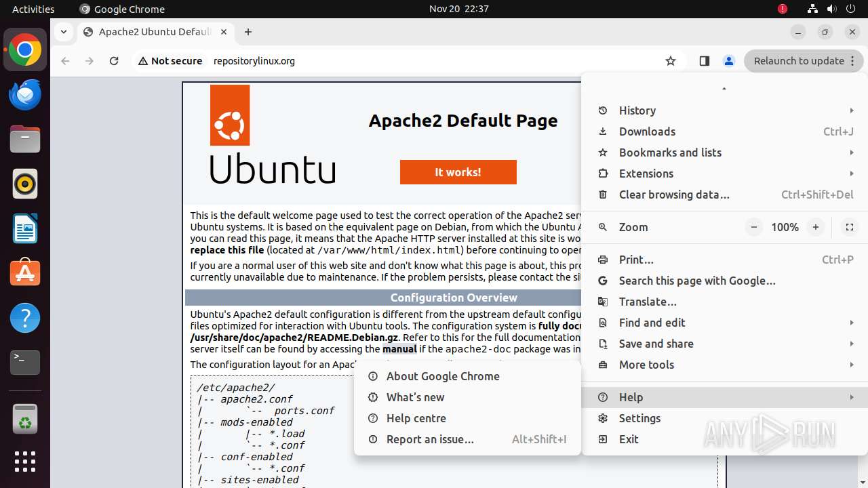Open the clock and calendar, Nov 20 22:37
Image resolution: width=868 pixels, height=488 pixels.
click(x=459, y=9)
